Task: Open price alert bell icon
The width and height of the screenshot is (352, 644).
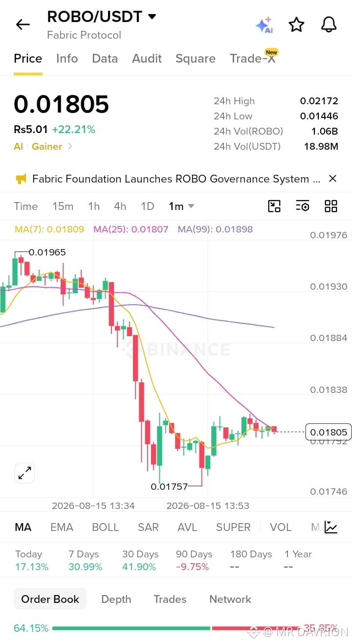Action: (329, 24)
